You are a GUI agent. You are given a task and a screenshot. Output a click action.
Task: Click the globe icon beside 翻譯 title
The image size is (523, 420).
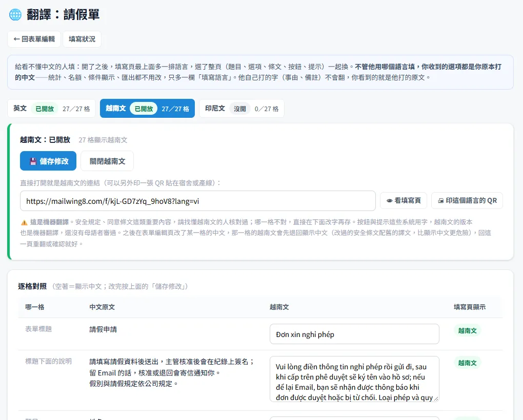point(15,15)
